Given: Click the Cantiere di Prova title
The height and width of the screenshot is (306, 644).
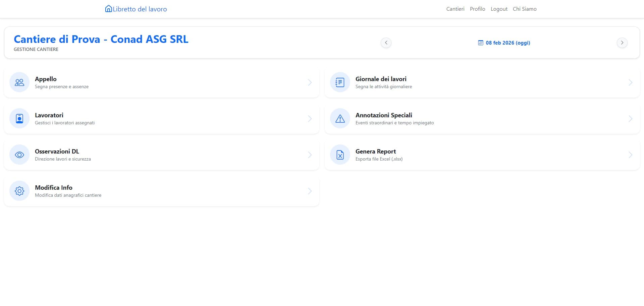Looking at the screenshot, I should (x=101, y=39).
